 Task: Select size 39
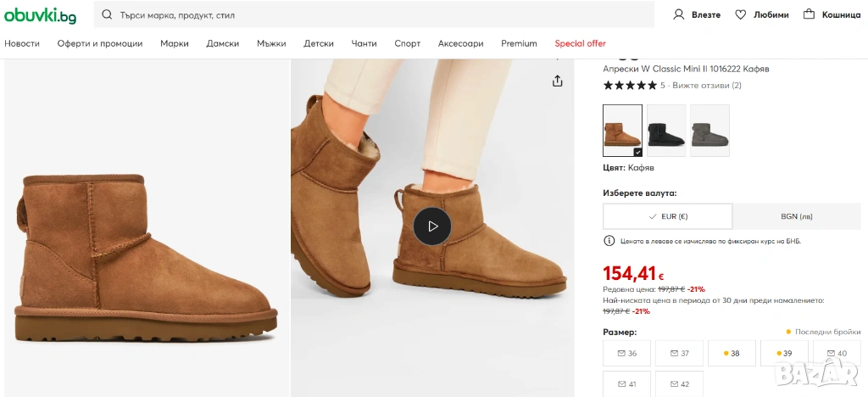[x=784, y=353]
